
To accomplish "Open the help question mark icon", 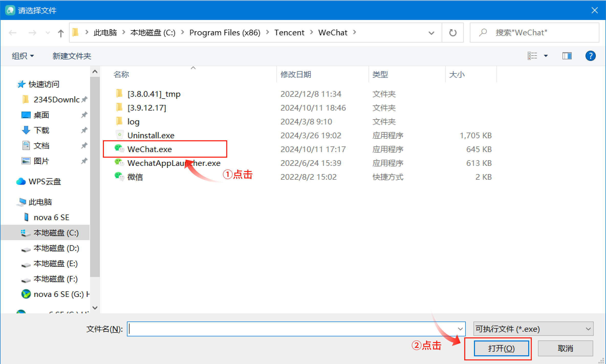I will pyautogui.click(x=590, y=56).
